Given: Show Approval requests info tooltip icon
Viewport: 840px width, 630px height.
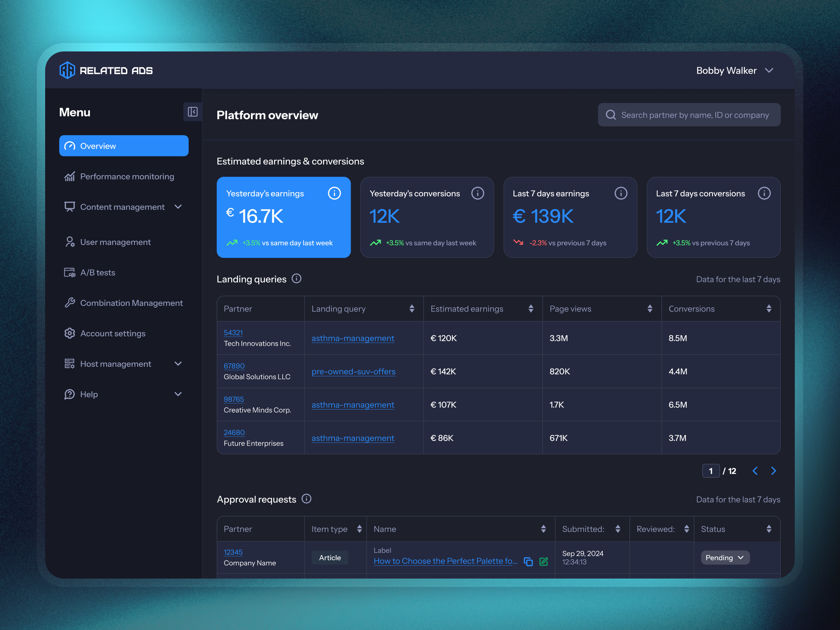Looking at the screenshot, I should [307, 499].
